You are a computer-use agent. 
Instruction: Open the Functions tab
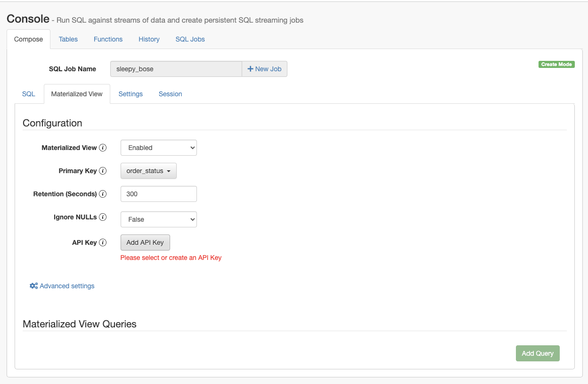pyautogui.click(x=108, y=39)
